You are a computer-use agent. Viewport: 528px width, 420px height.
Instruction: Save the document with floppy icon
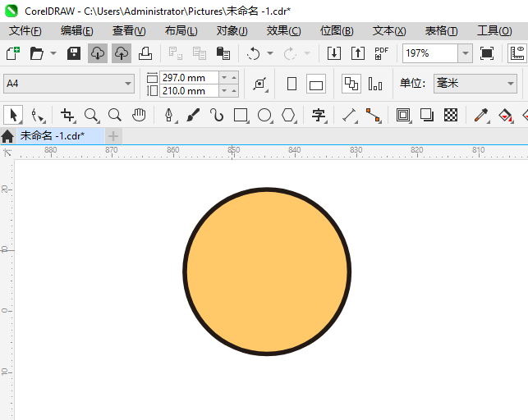[73, 53]
